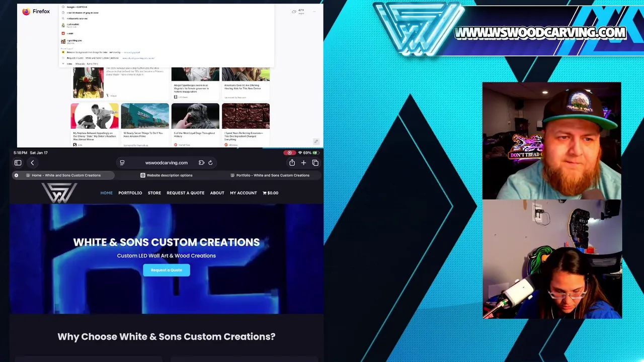Click the Firefox logo on new tab page

coord(36,11)
